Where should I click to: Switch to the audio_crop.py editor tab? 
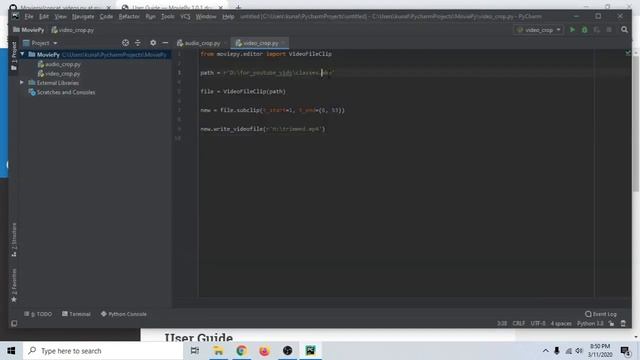tap(202, 43)
